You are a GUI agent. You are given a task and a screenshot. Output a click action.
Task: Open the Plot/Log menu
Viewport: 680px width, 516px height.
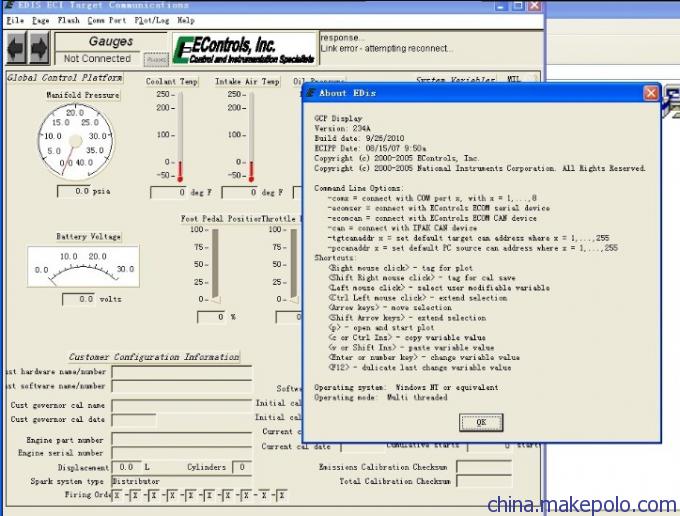pos(152,20)
